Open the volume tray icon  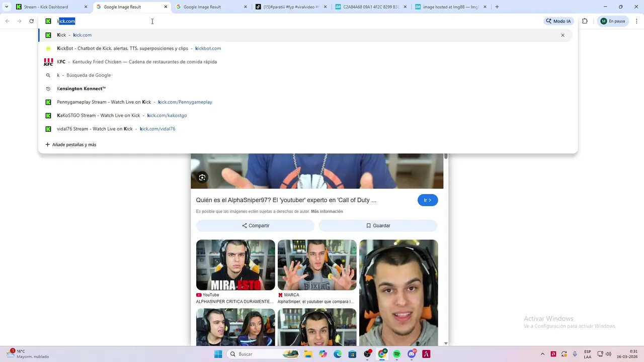pos(608,354)
